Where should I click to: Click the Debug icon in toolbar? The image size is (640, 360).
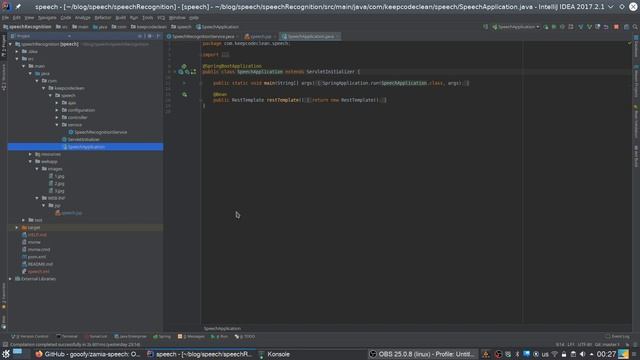tap(554, 27)
